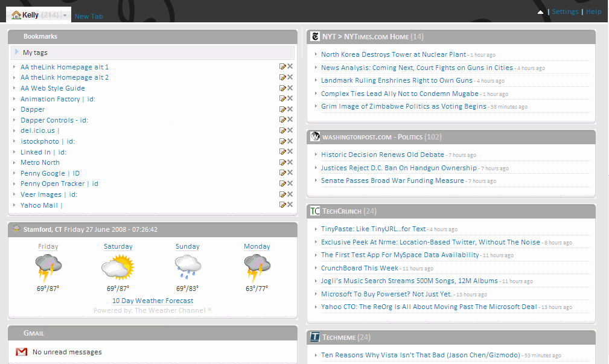
Task: Expand the North Korea Destroys Tower story arrow
Action: [x=316, y=54]
